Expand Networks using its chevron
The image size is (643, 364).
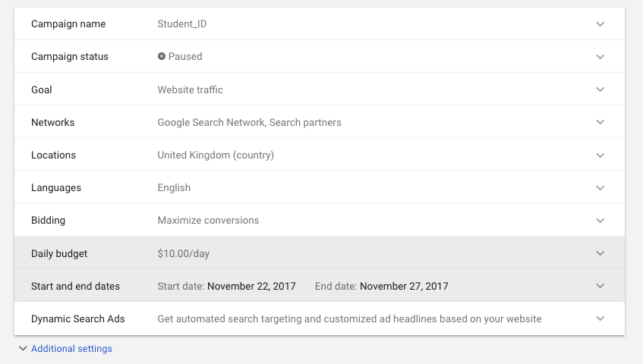pos(600,122)
